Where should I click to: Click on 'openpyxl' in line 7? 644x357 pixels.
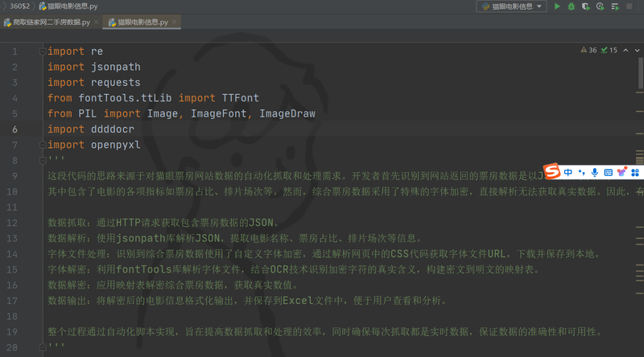coord(115,145)
